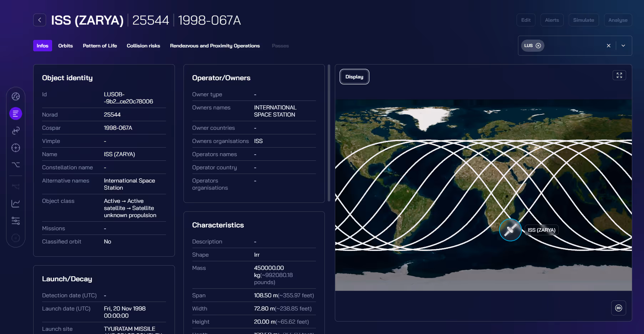Click the Id value LUSOB-9b2...ce20c78006
The height and width of the screenshot is (334, 644).
(129, 98)
